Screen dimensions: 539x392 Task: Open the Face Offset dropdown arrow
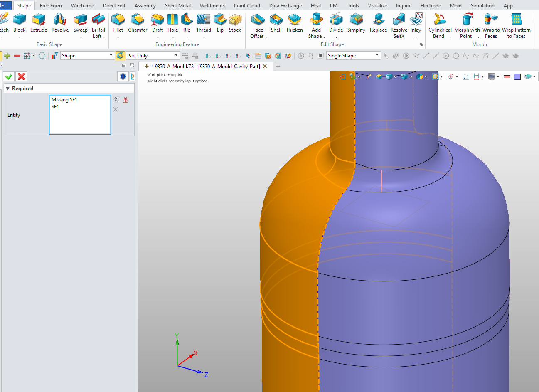[x=266, y=37]
